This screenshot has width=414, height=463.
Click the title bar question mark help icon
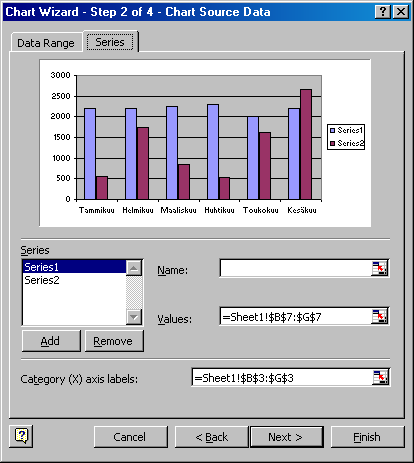click(383, 12)
